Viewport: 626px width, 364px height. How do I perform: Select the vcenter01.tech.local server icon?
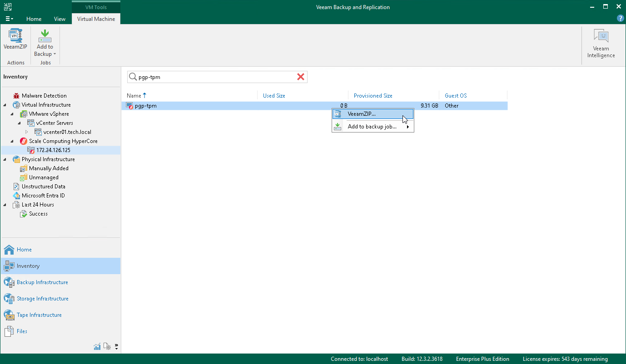click(38, 132)
